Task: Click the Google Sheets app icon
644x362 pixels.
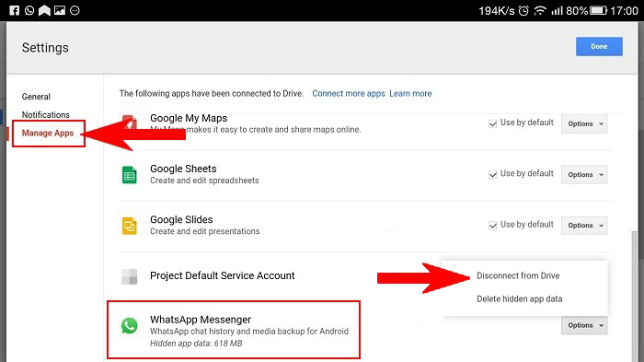Action: click(130, 175)
